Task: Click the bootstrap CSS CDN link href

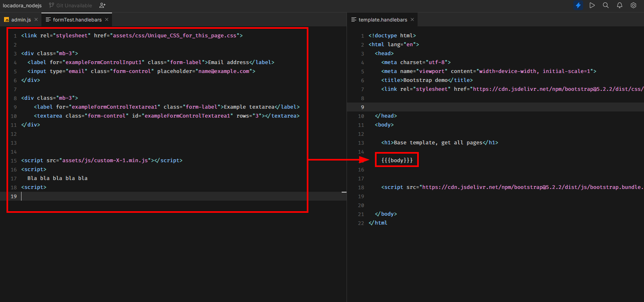Action: pyautogui.click(x=558, y=89)
